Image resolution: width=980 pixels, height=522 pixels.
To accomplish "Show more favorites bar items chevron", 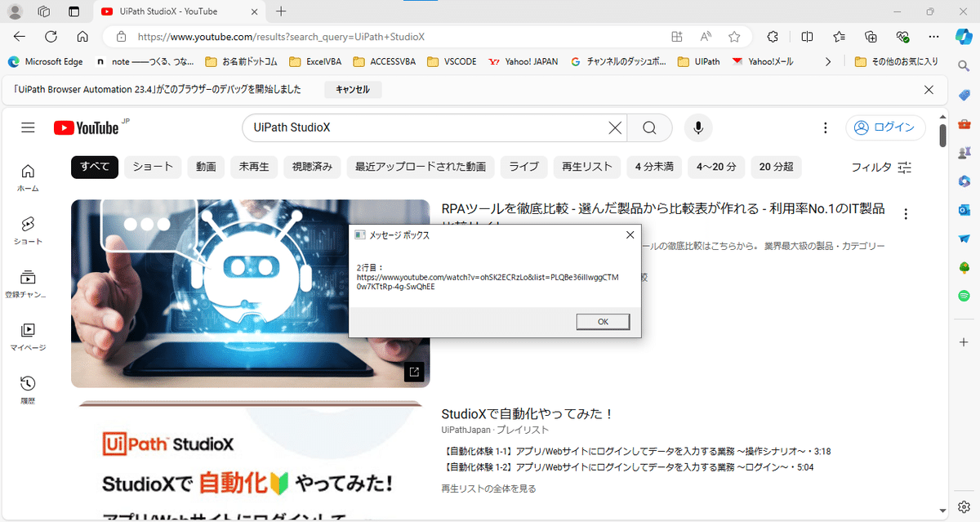I will pos(828,61).
